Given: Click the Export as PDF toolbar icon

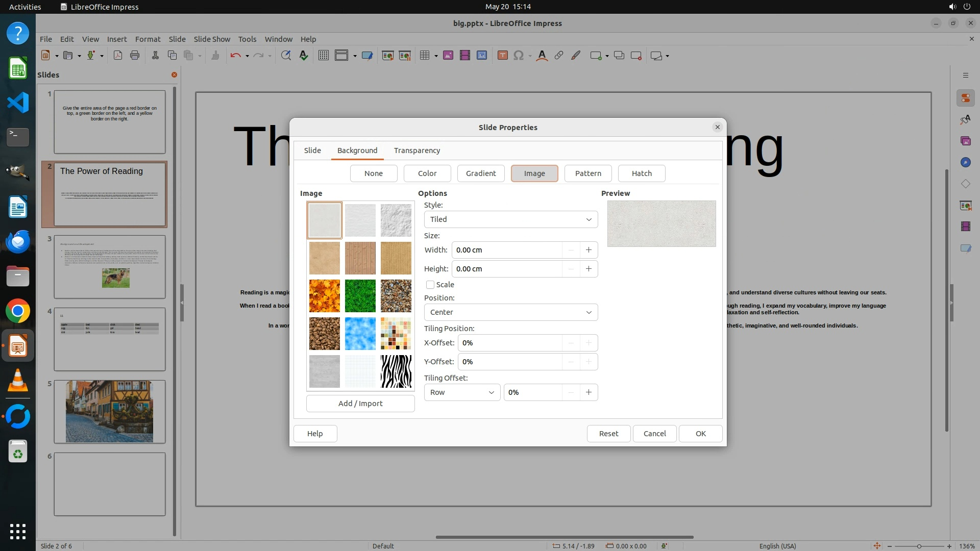Looking at the screenshot, I should [x=118, y=56].
